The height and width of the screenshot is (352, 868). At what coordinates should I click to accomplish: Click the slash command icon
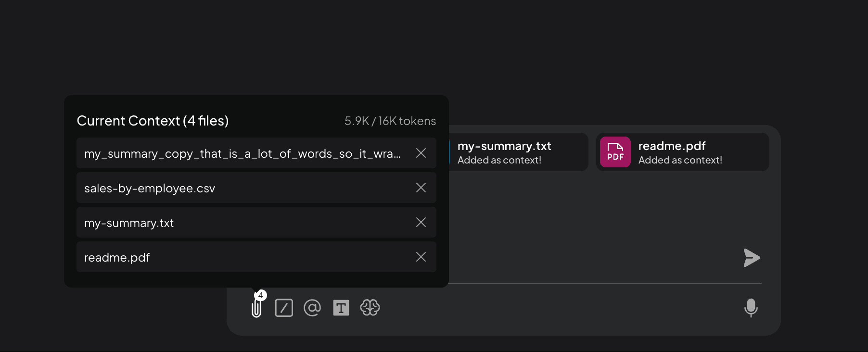(284, 308)
